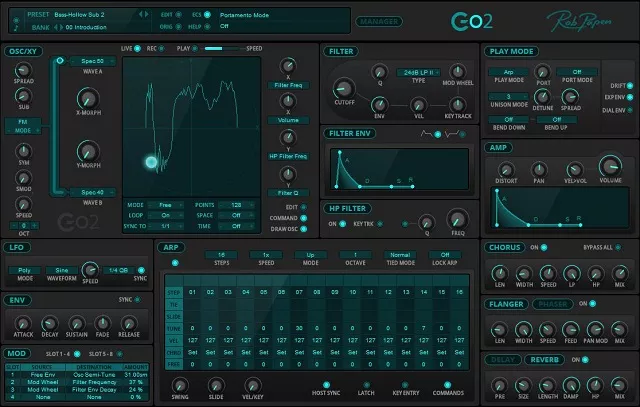
Task: Open the LFO WAVEFORM Sine dropdown
Action: click(62, 270)
